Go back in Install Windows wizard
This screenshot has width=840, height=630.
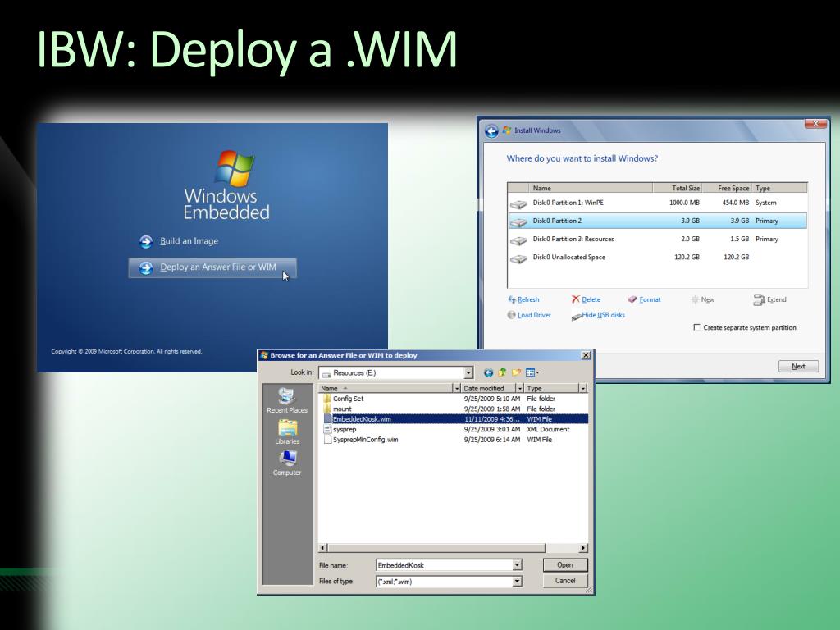[x=491, y=130]
